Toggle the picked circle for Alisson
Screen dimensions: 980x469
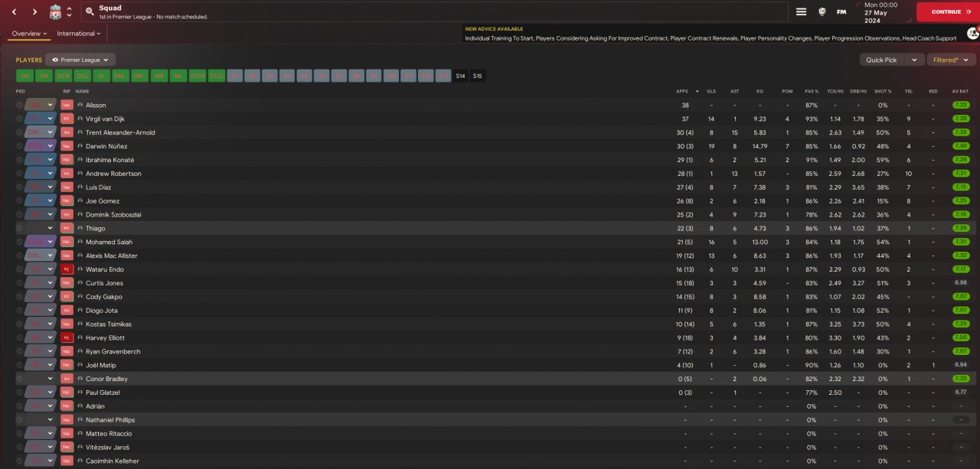(19, 105)
